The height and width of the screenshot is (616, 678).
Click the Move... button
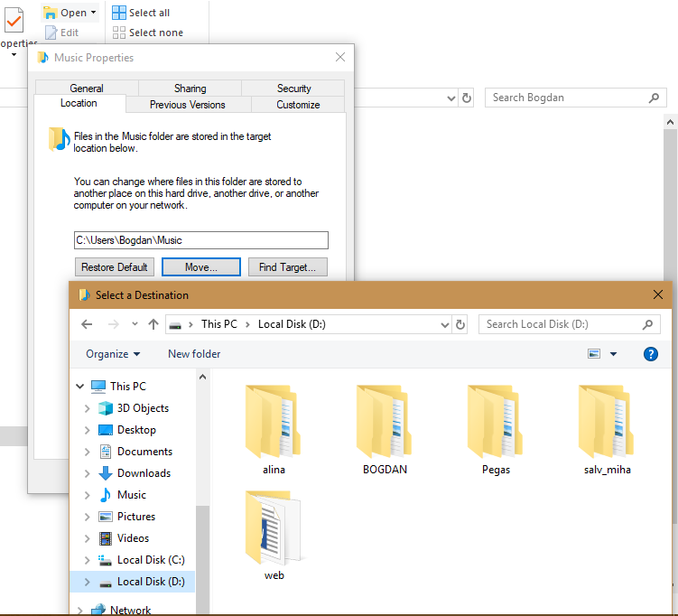(201, 267)
